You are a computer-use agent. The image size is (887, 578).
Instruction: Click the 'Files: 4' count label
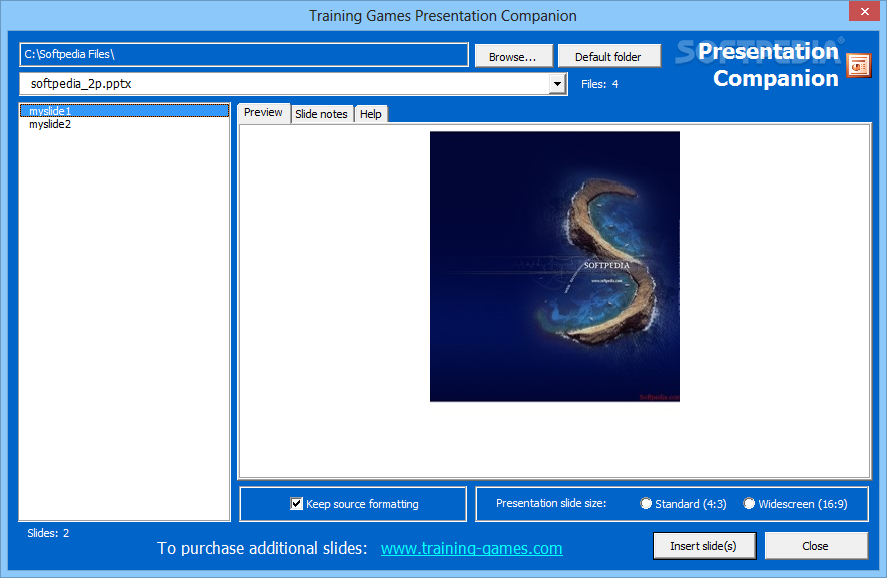click(600, 84)
